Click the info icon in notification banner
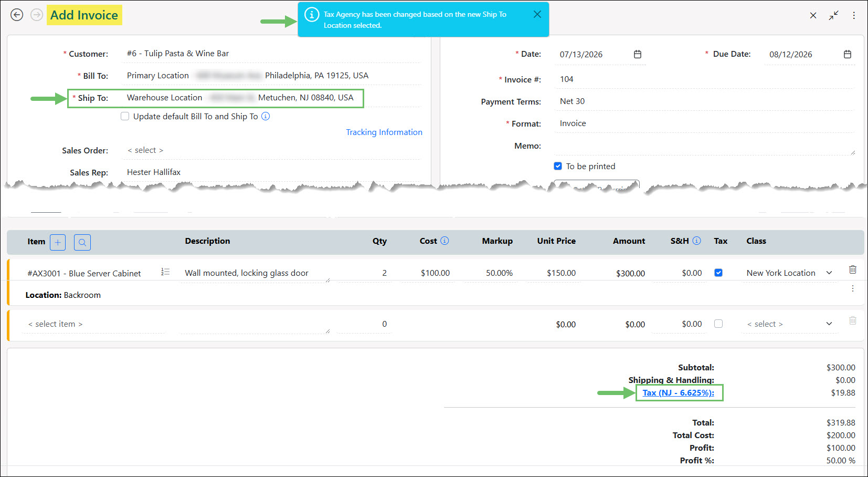Image resolution: width=868 pixels, height=477 pixels. pos(312,15)
